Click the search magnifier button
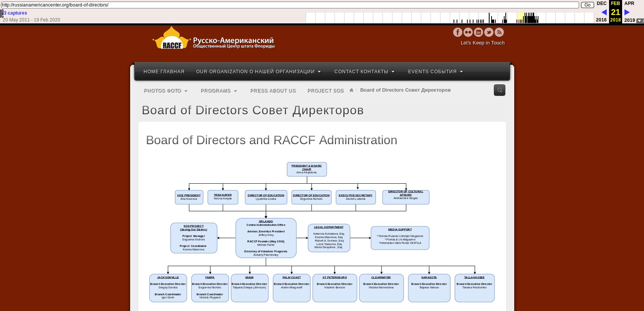Screen dimensions: 644x311 (499, 90)
